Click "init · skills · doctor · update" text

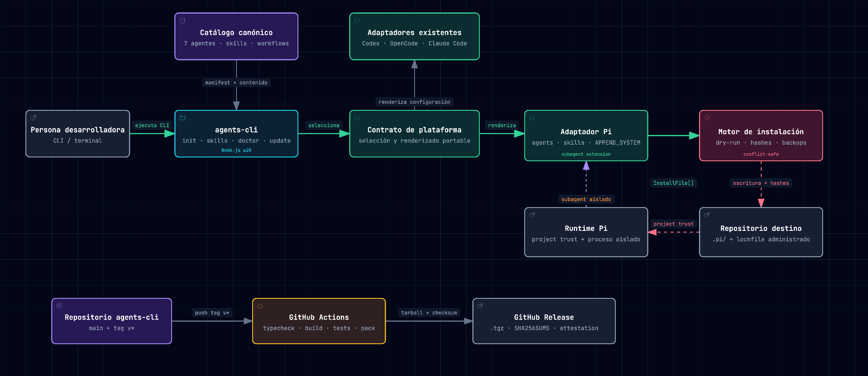(236, 141)
